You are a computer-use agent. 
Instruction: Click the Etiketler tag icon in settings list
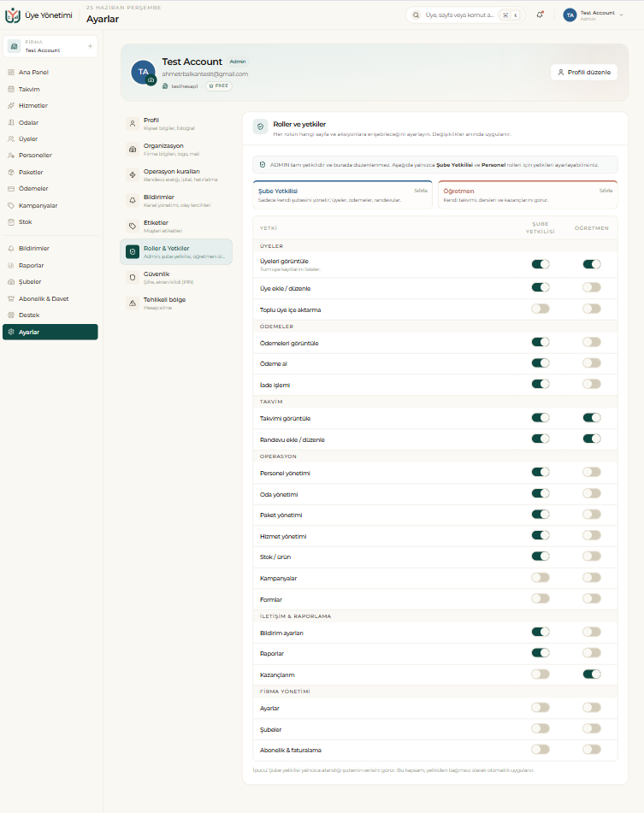coord(133,226)
